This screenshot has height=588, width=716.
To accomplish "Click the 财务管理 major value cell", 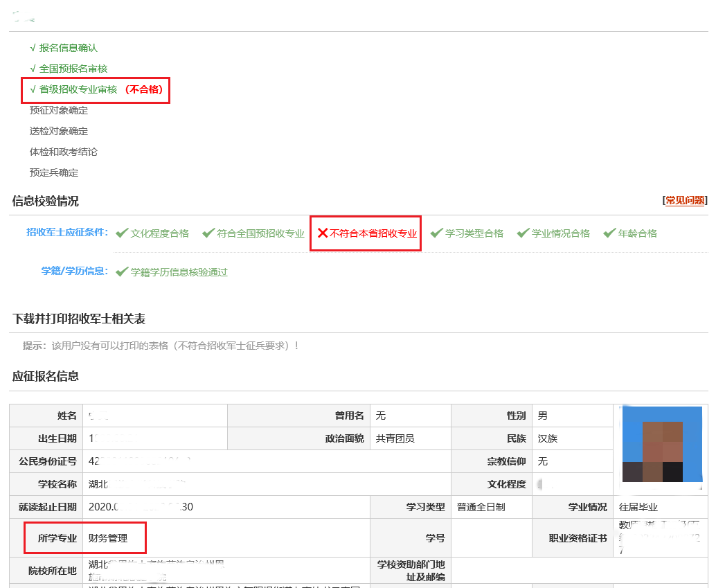I will pos(108,538).
